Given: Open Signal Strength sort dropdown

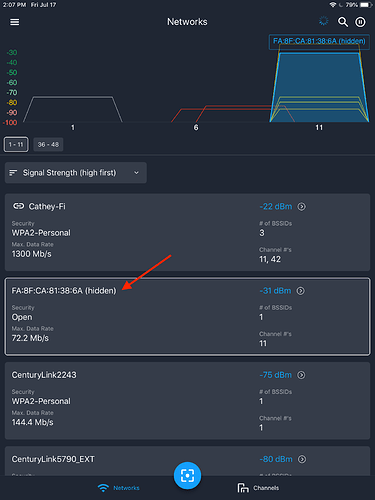Looking at the screenshot, I should 76,173.
